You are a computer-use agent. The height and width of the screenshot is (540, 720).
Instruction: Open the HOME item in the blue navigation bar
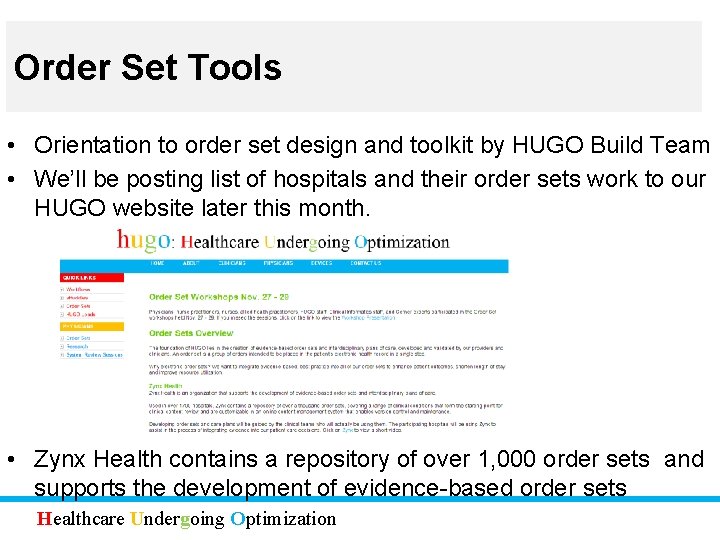[x=157, y=263]
